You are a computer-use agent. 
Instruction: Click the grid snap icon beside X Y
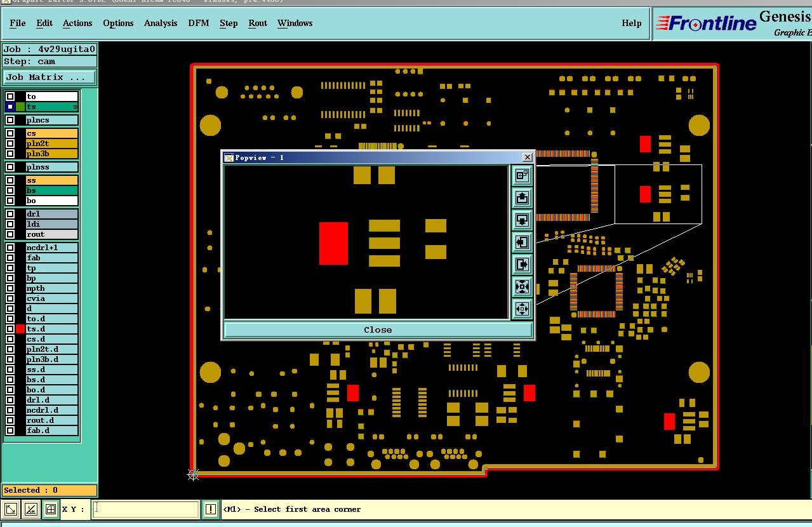click(50, 509)
